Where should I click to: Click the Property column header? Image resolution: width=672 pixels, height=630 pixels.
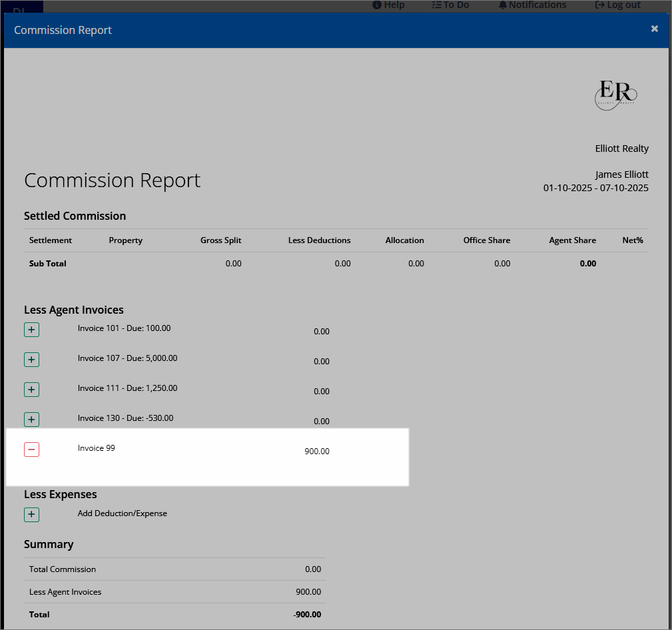[126, 240]
